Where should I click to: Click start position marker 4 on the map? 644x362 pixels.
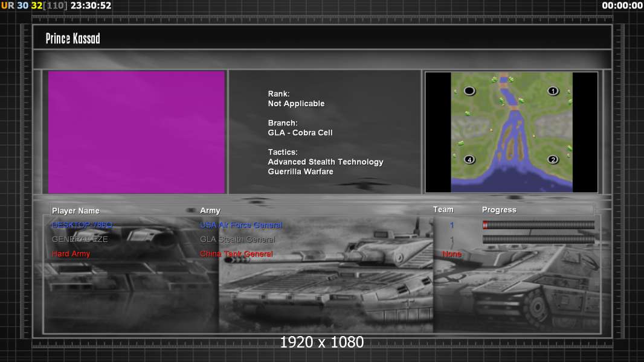[469, 159]
